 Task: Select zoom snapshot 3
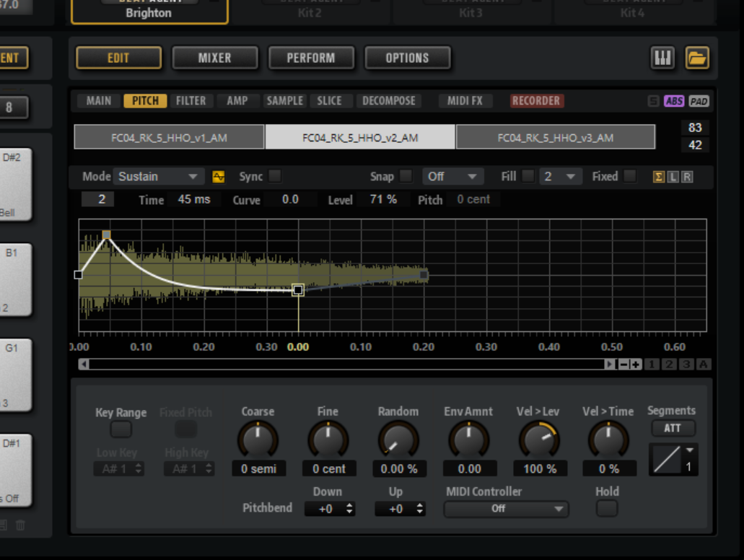[686, 364]
